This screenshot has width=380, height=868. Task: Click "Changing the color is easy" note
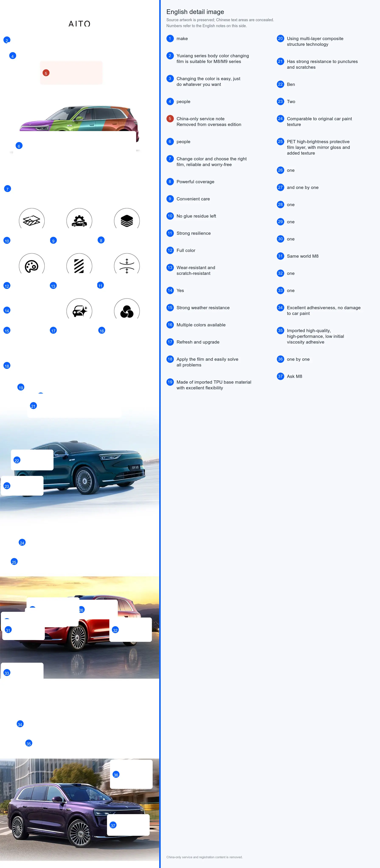tap(208, 82)
